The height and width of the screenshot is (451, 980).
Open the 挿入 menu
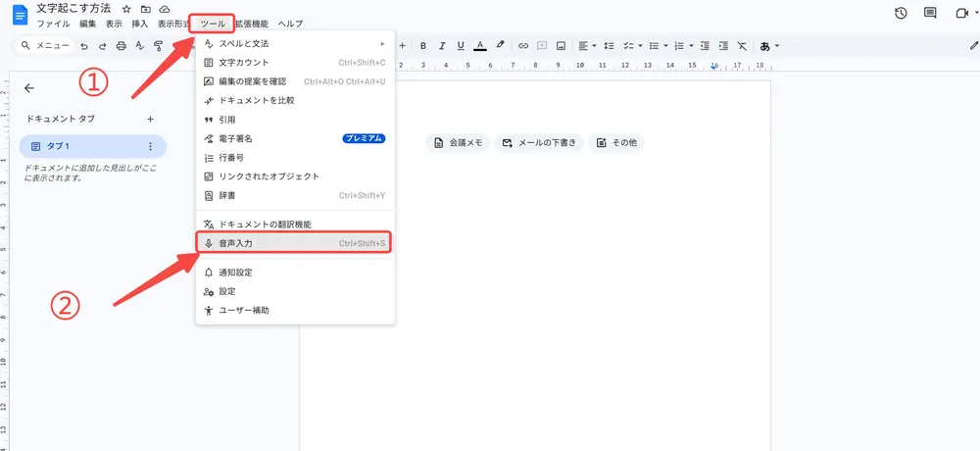point(140,24)
